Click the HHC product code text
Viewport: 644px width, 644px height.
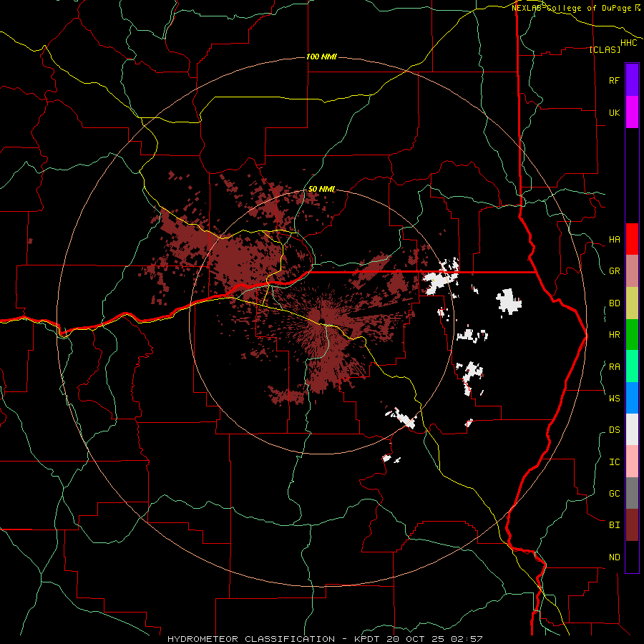tap(628, 43)
